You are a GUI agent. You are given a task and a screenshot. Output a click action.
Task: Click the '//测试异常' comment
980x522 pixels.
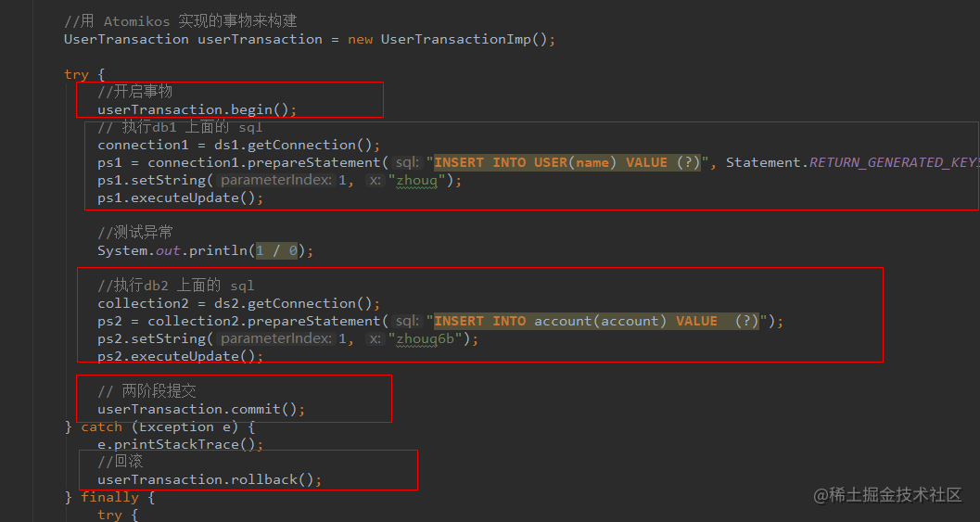click(x=135, y=233)
